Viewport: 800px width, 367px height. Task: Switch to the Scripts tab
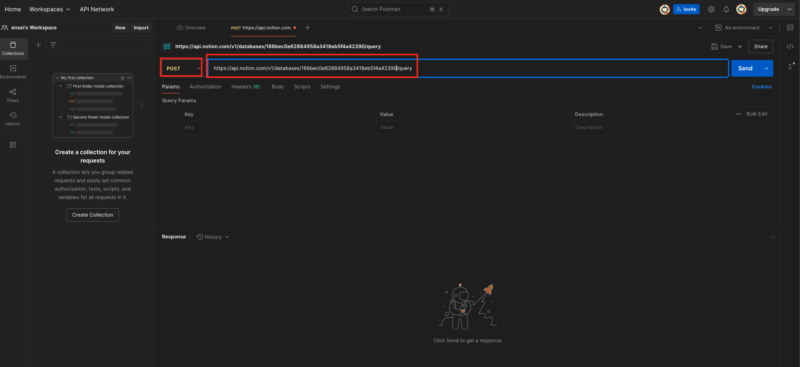(302, 87)
